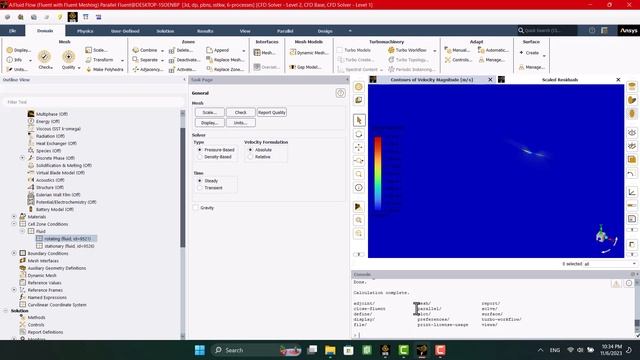
Task: Select the Relative velocity formulation
Action: (259, 157)
